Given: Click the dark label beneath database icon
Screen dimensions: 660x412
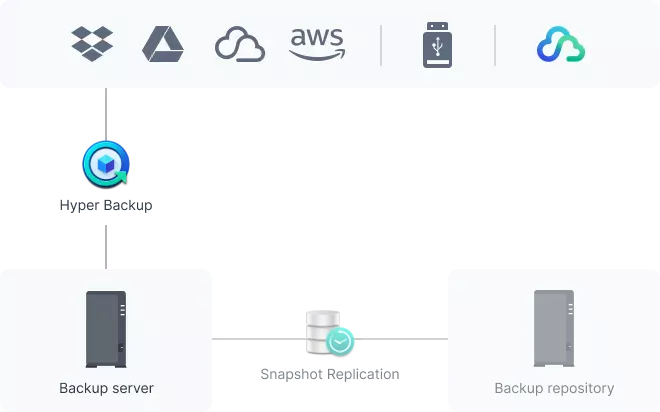Looking at the screenshot, I should (328, 376).
